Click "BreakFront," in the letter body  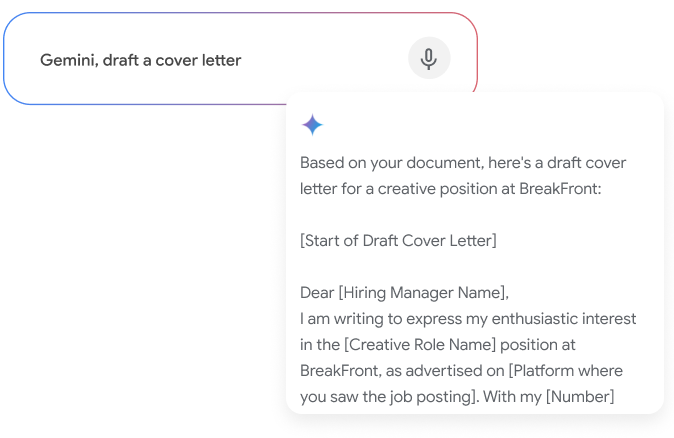[340, 371]
